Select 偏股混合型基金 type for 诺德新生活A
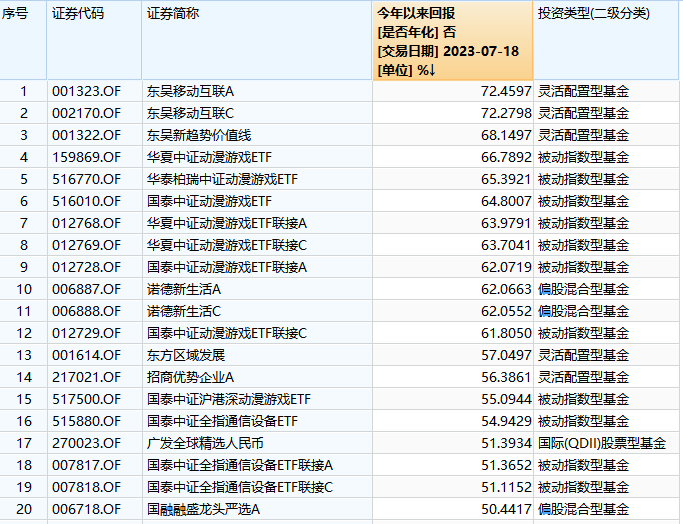 tap(583, 289)
